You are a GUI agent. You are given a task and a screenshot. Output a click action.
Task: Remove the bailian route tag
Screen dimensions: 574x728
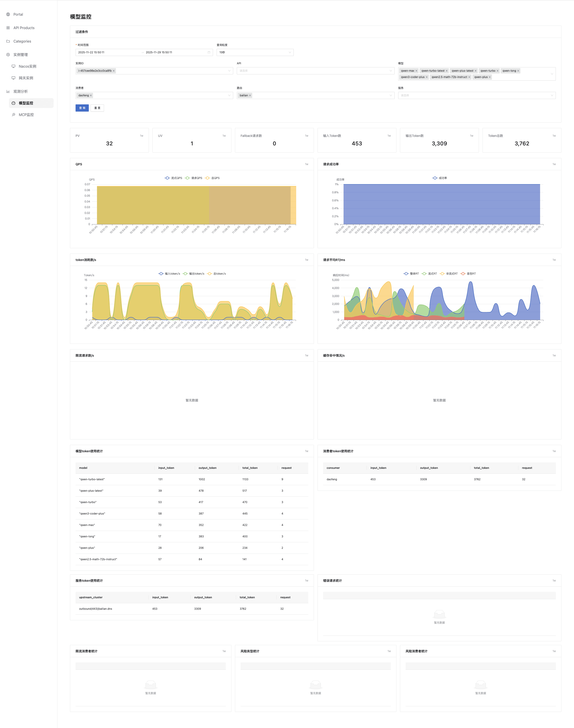(x=250, y=95)
